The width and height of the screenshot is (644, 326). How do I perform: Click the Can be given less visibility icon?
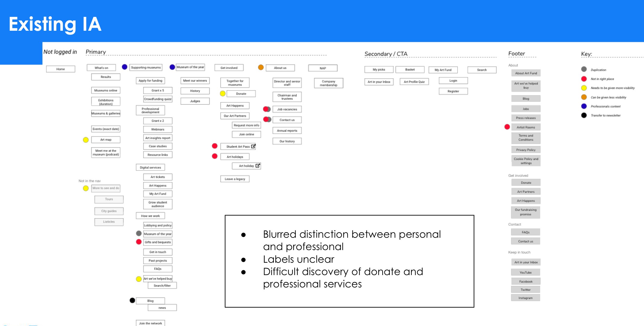point(585,98)
